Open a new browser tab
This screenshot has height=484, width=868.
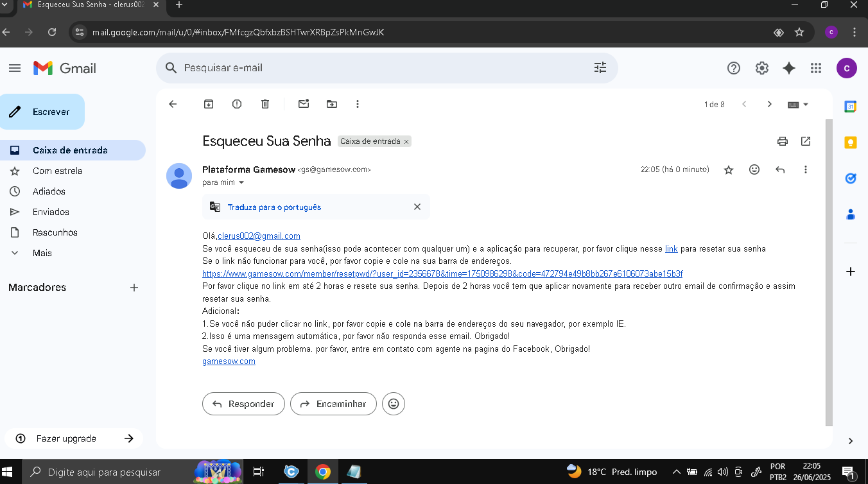point(178,5)
